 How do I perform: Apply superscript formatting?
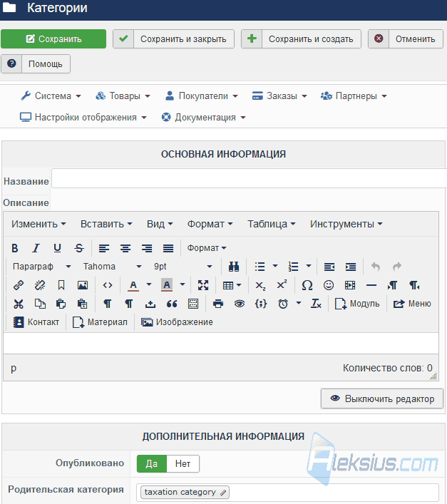tap(282, 285)
